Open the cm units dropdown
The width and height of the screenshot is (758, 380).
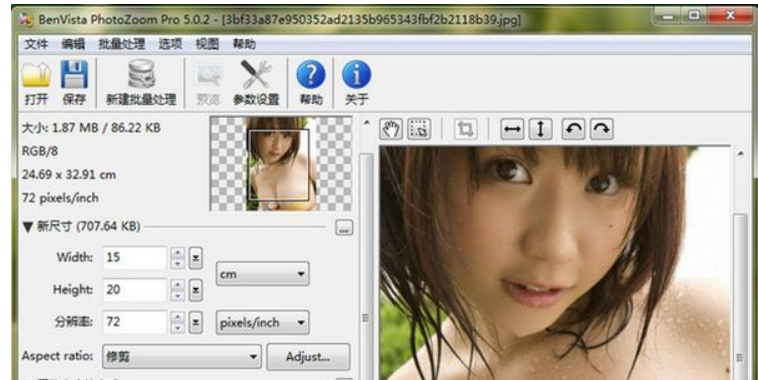262,274
